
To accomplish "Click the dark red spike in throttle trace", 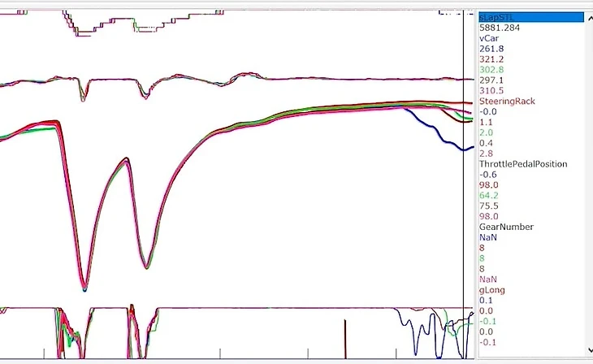I will pos(345,337).
